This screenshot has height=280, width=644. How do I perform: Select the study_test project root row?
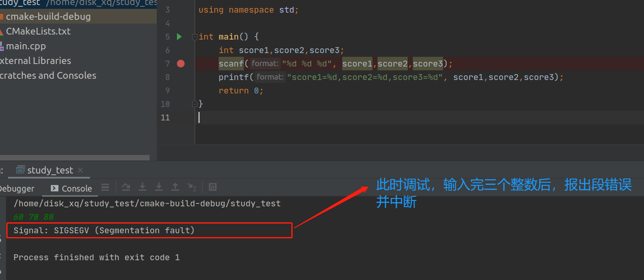(x=78, y=3)
